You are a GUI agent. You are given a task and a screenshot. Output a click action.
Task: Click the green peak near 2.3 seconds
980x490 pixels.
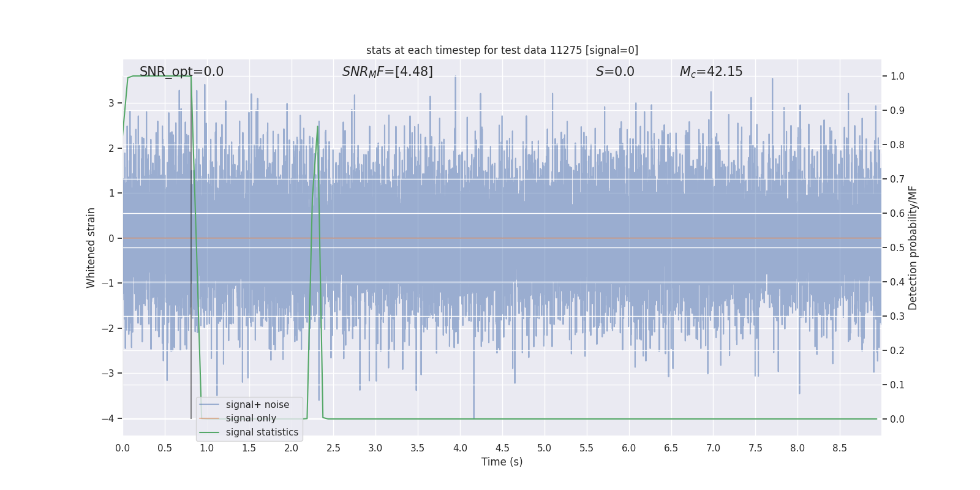point(317,127)
